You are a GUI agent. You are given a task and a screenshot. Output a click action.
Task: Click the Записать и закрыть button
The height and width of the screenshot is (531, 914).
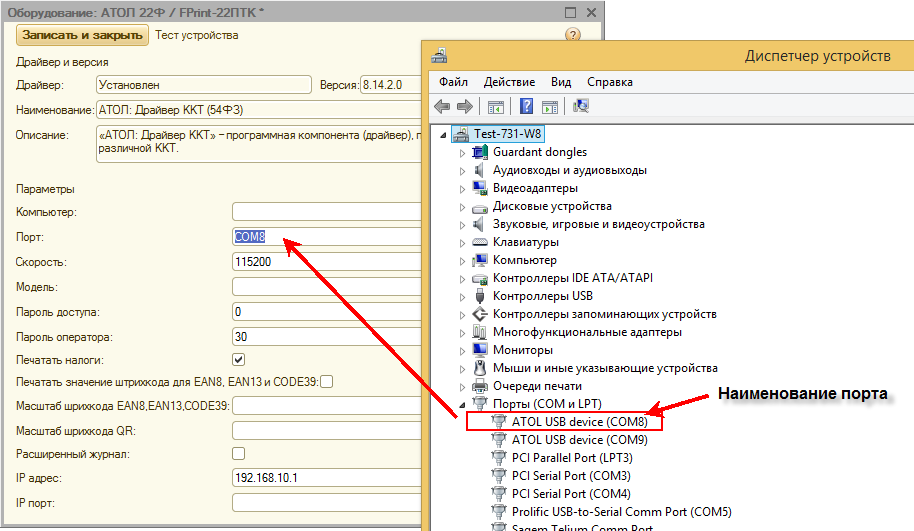pyautogui.click(x=83, y=35)
